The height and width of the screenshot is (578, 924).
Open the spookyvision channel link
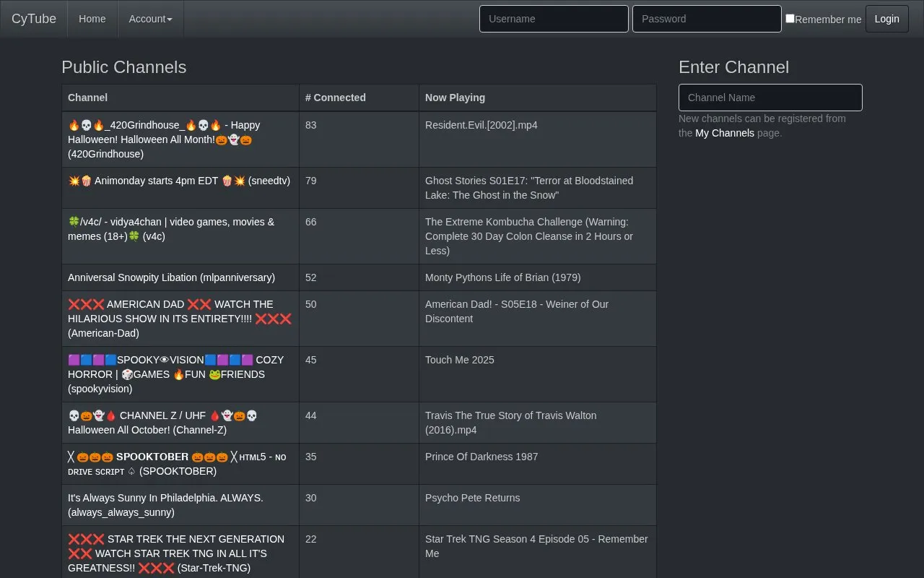point(176,374)
